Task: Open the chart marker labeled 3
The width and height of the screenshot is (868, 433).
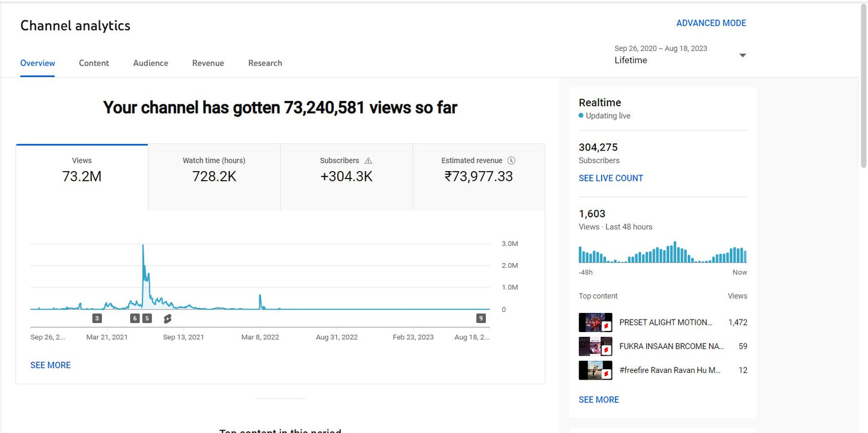Action: click(97, 318)
